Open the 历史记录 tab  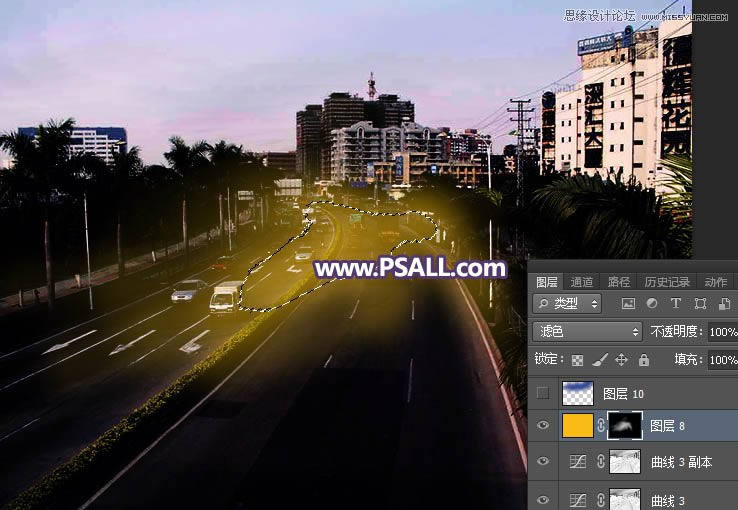pyautogui.click(x=666, y=282)
